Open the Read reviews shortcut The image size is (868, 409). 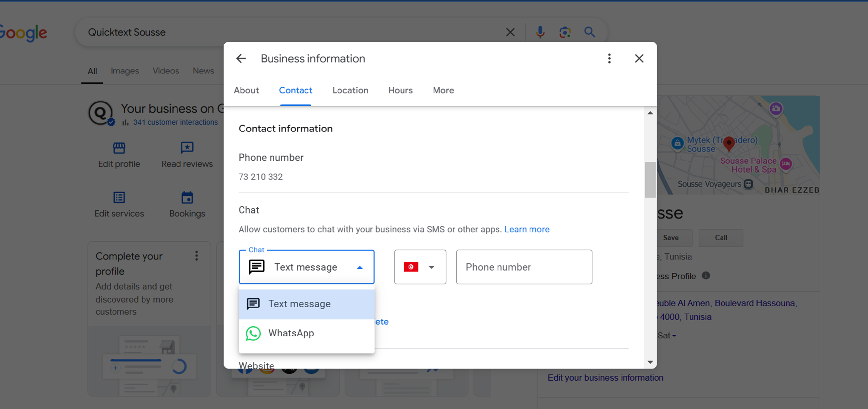[x=187, y=155]
